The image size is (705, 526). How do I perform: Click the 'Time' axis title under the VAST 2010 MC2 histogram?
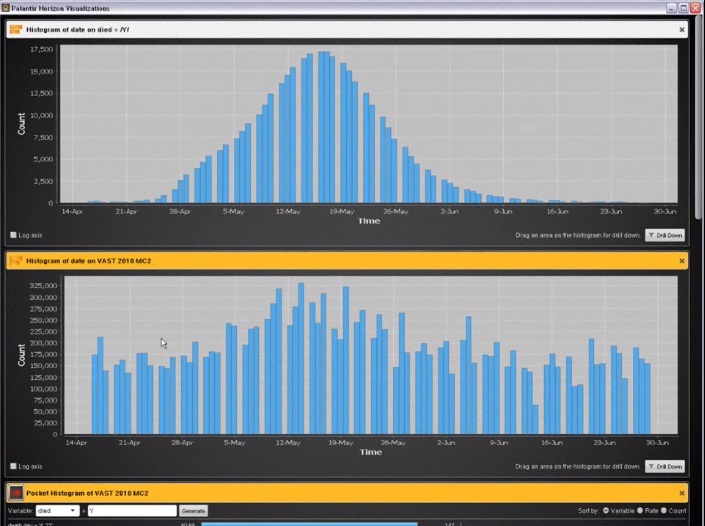click(370, 452)
